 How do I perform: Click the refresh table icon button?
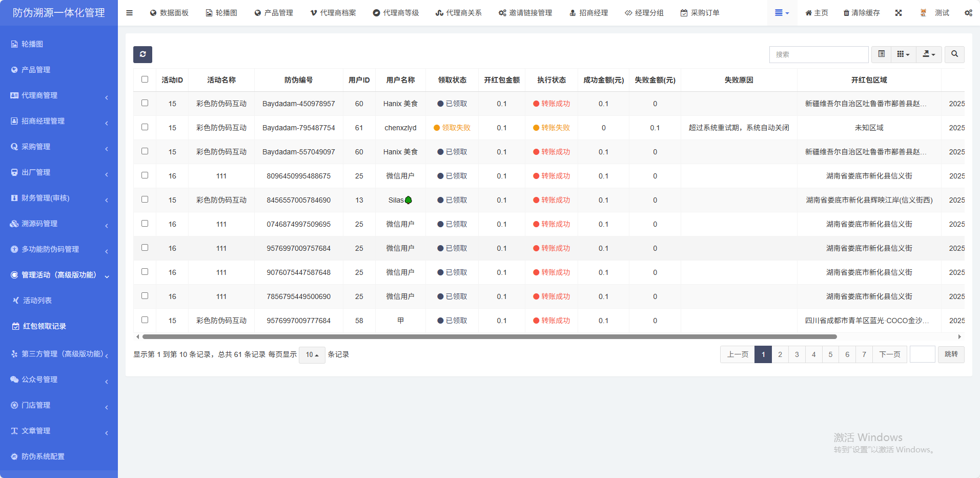tap(142, 54)
